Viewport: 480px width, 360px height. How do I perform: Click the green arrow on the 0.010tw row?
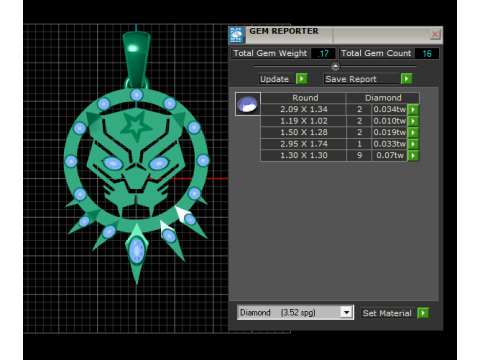click(x=413, y=121)
